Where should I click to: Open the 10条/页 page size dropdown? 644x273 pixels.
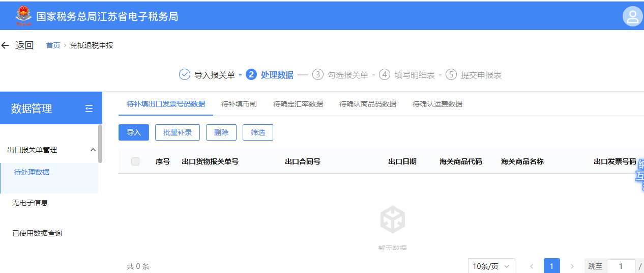point(491,266)
